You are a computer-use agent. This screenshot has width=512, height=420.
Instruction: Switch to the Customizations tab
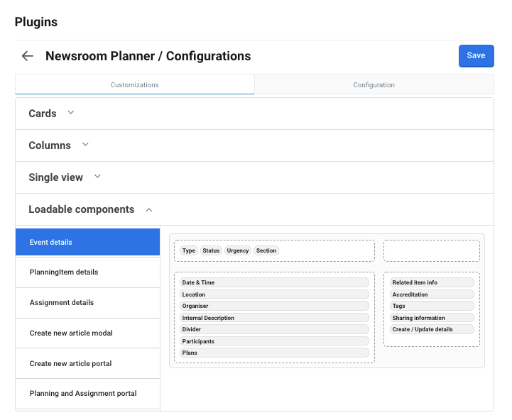pyautogui.click(x=134, y=85)
